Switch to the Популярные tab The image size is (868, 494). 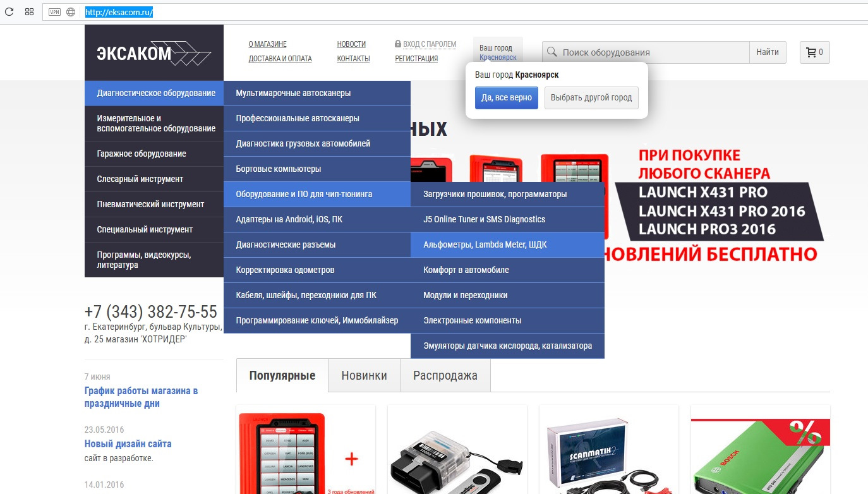pos(282,375)
